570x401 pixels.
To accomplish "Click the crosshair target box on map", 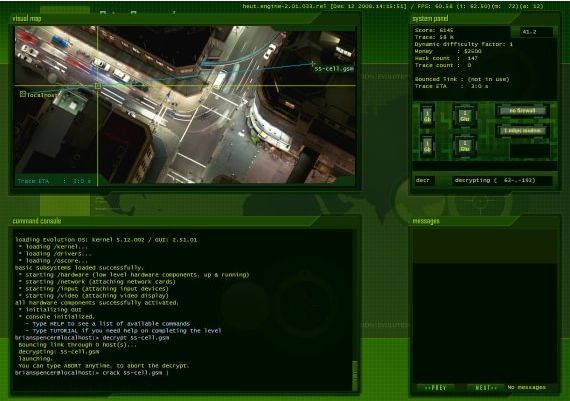I will pos(97,86).
